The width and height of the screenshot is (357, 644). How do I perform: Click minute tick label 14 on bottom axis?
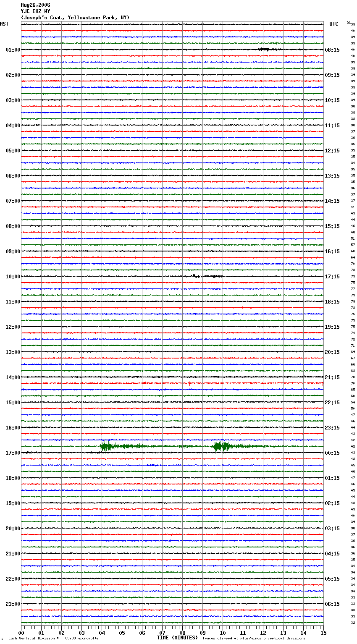point(303,633)
